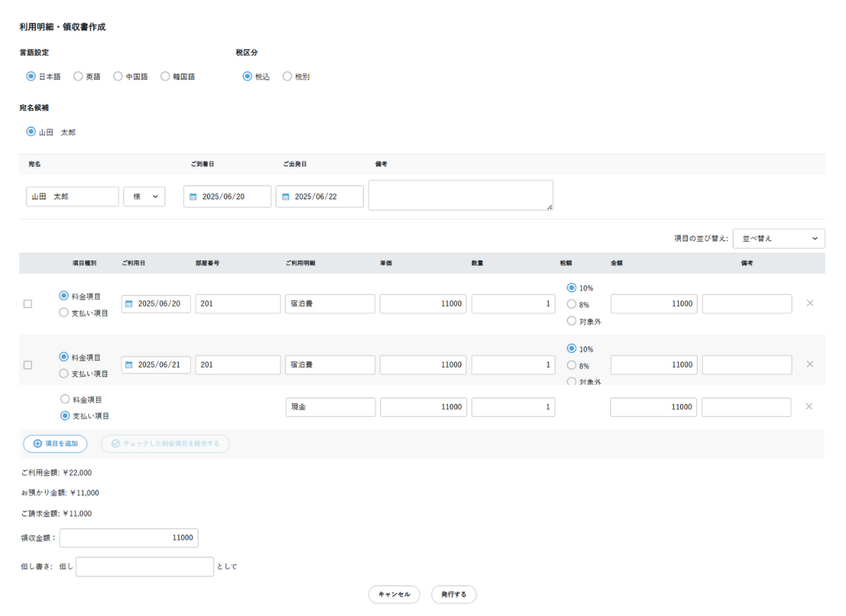Check the checkbox for the first item row

tap(28, 304)
